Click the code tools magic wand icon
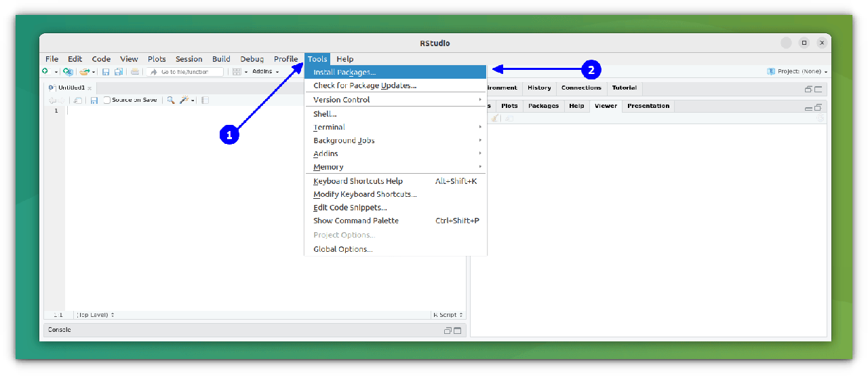The image size is (868, 376). click(x=184, y=100)
